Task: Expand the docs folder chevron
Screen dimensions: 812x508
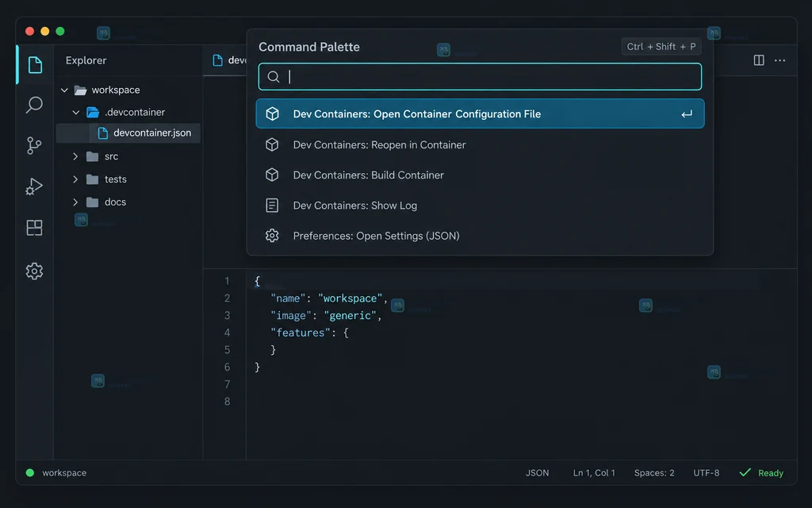Action: (x=75, y=202)
